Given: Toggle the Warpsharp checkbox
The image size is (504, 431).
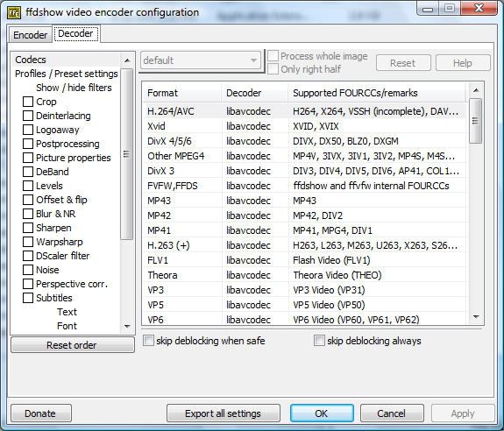Looking at the screenshot, I should pyautogui.click(x=28, y=242).
